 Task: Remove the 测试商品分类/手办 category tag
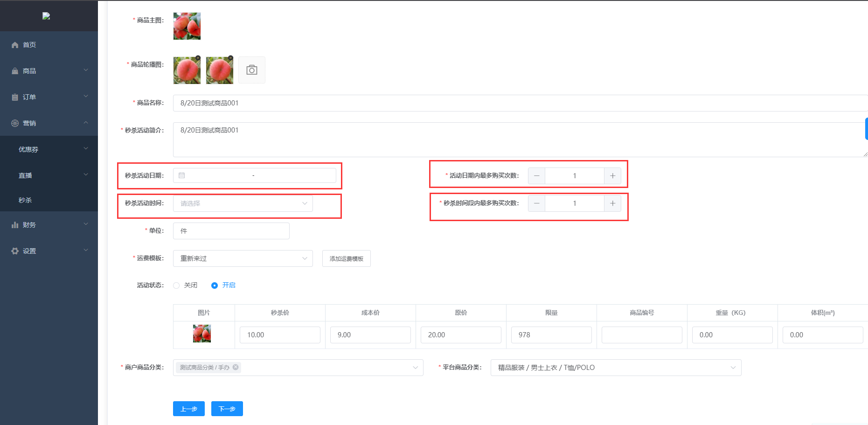coord(236,367)
